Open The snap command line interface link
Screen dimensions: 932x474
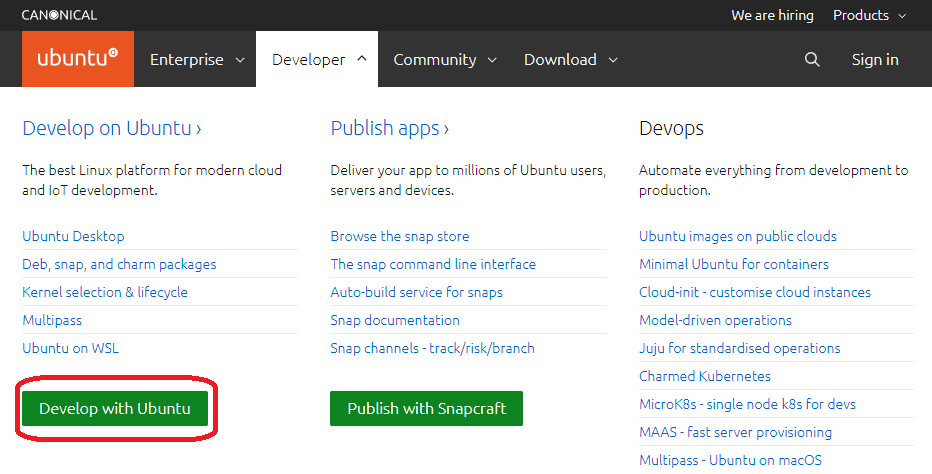coord(433,264)
